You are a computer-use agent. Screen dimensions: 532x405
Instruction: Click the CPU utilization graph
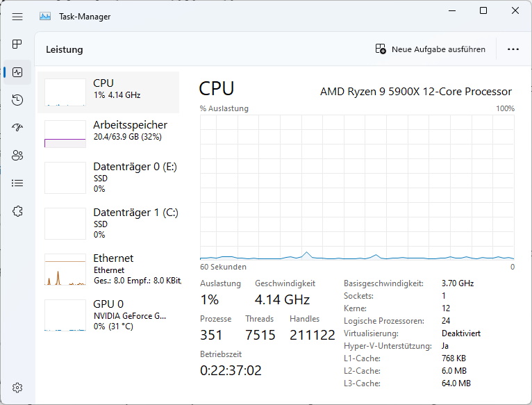click(357, 188)
